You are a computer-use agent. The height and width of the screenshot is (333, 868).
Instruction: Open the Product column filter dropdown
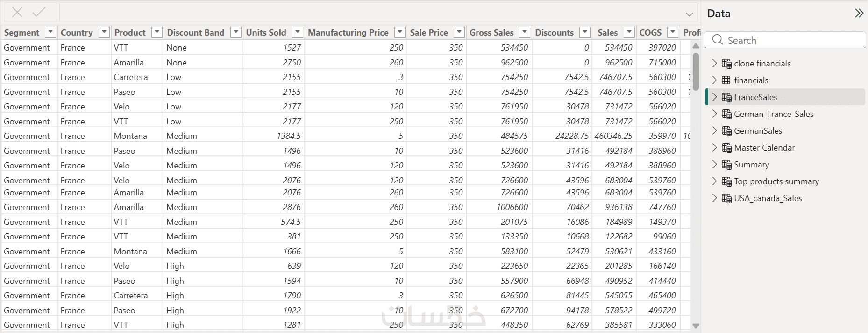point(157,32)
